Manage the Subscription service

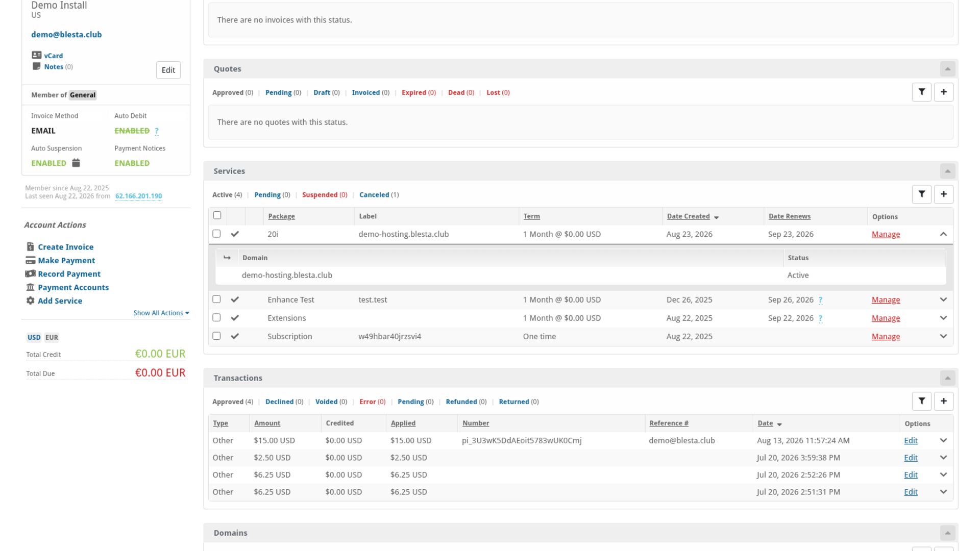pyautogui.click(x=886, y=336)
